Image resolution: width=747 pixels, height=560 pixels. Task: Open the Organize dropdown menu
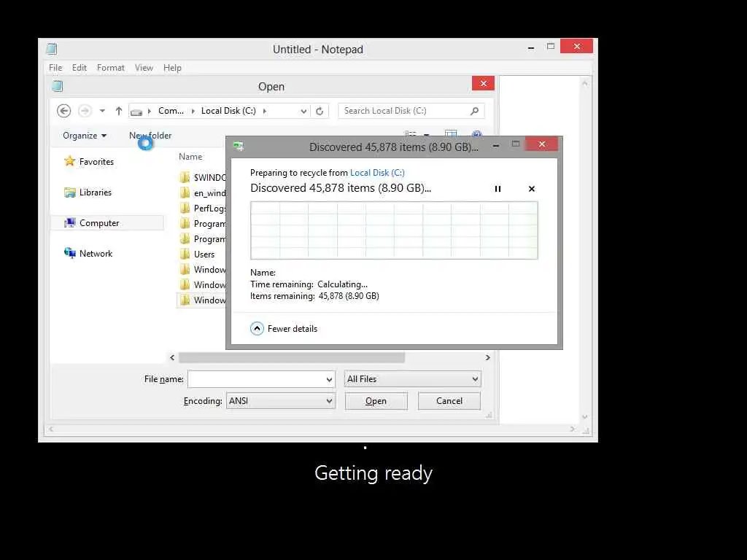85,136
